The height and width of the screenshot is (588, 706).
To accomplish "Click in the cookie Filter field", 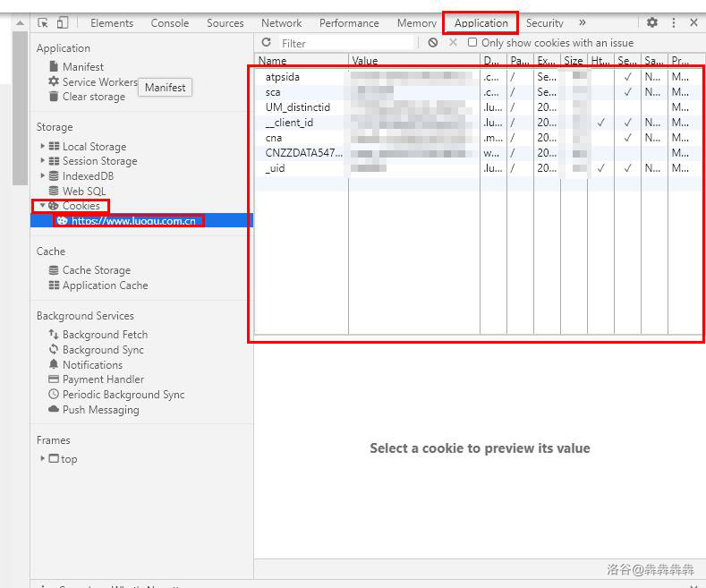I will point(344,43).
